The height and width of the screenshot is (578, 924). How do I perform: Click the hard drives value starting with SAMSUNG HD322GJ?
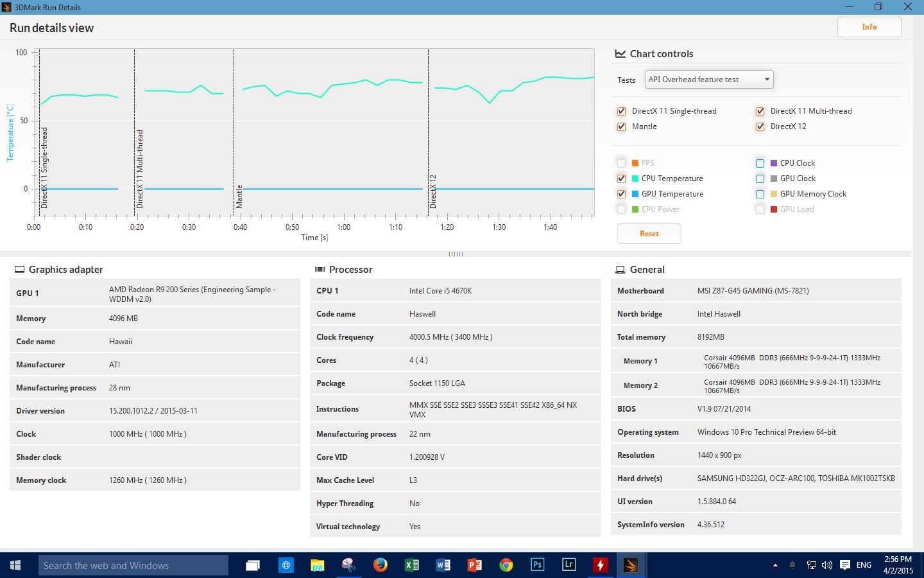(796, 478)
